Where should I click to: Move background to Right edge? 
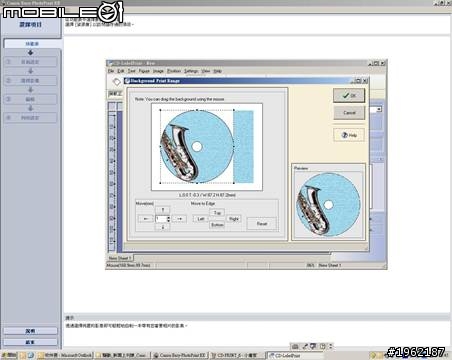(x=234, y=219)
